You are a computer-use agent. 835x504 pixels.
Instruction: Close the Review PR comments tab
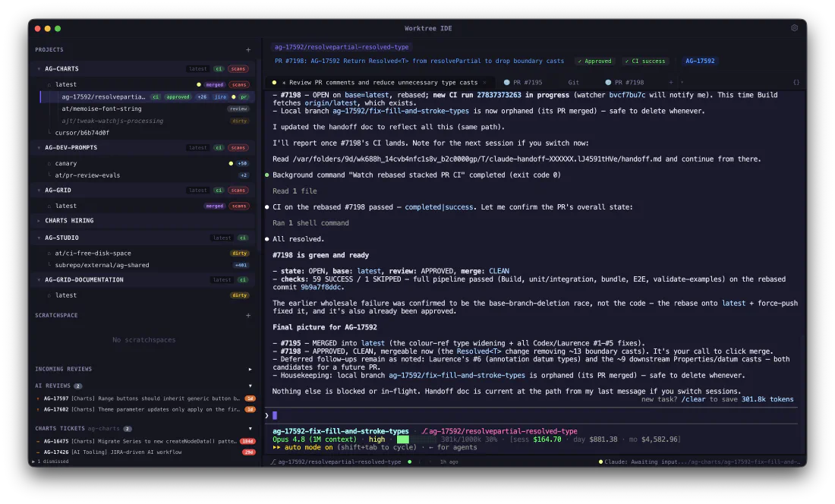484,83
